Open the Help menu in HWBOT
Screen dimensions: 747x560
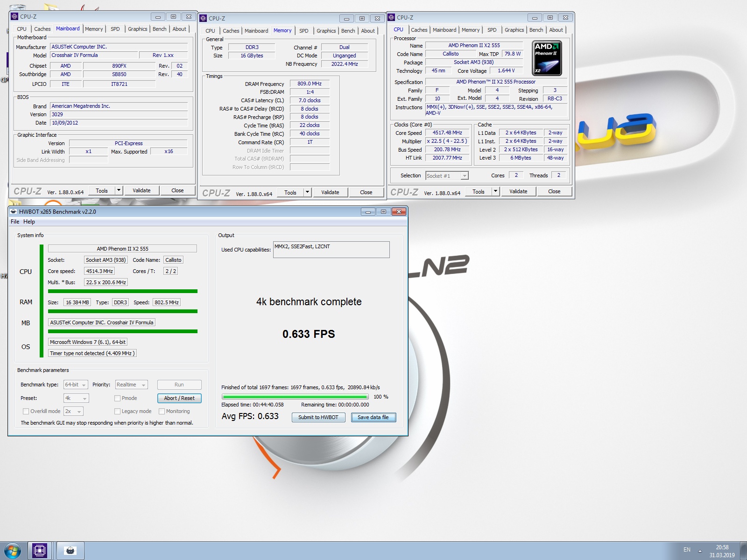(29, 222)
